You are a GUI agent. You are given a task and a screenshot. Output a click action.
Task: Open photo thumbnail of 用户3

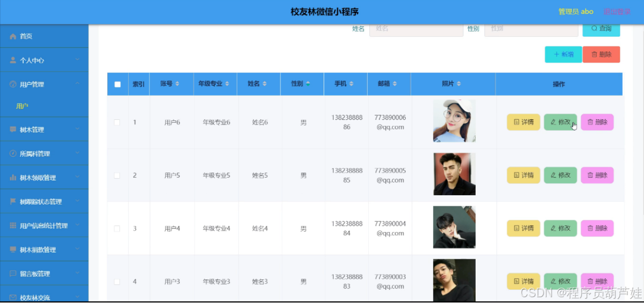(x=454, y=280)
